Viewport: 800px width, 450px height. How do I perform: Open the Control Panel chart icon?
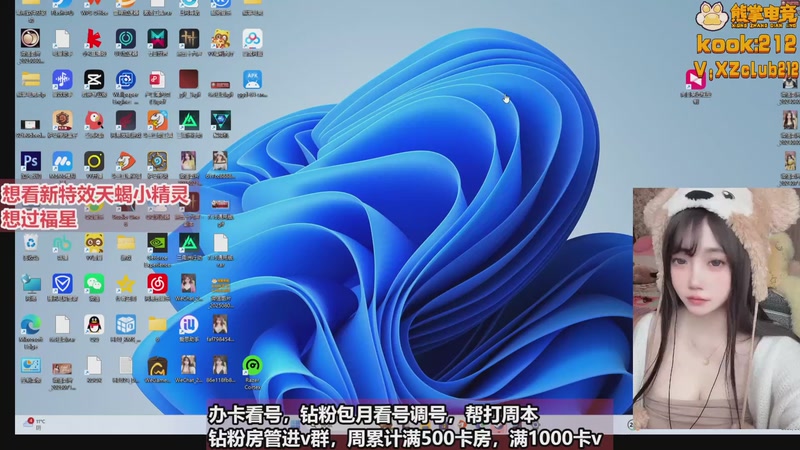[31, 366]
